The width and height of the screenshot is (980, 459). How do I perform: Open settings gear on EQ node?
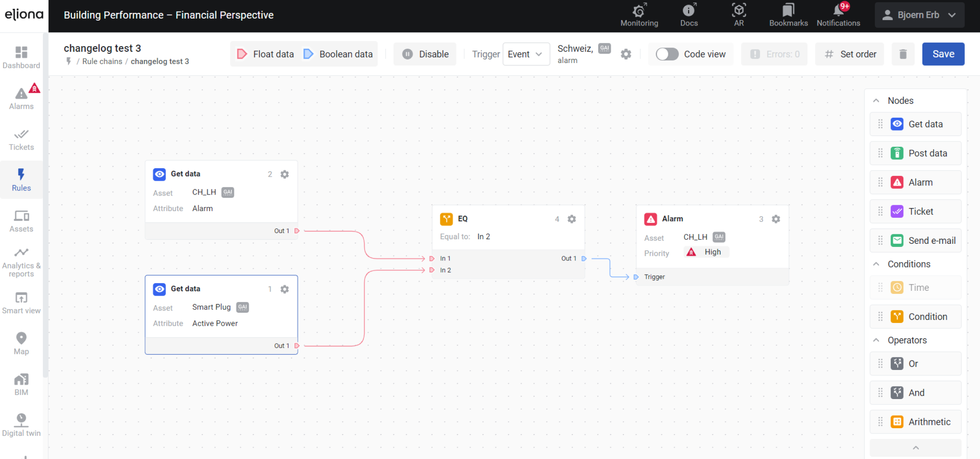(571, 219)
